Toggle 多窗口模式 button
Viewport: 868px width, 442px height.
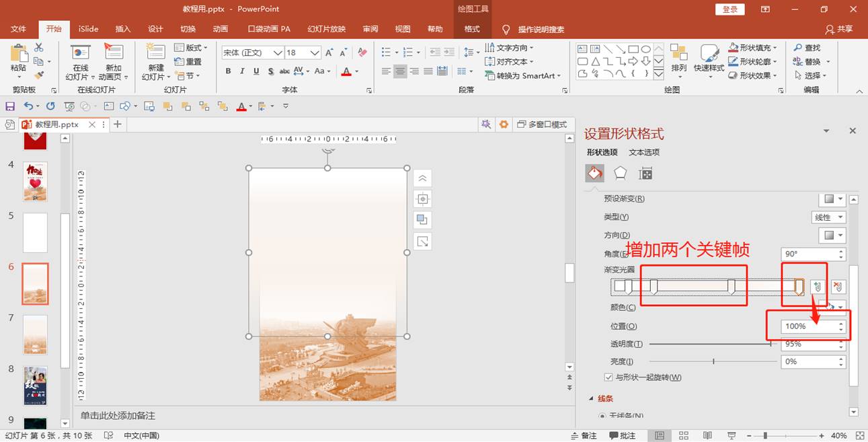[x=542, y=124]
